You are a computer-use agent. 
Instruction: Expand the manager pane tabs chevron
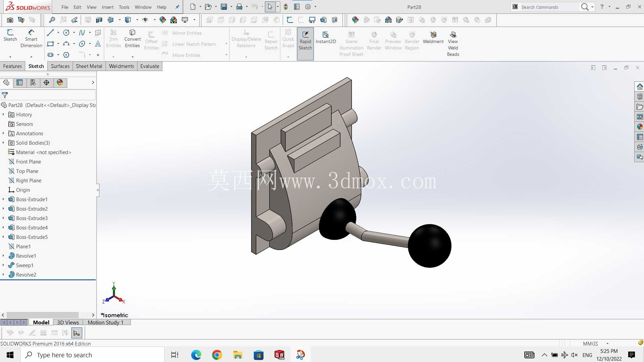pyautogui.click(x=93, y=82)
